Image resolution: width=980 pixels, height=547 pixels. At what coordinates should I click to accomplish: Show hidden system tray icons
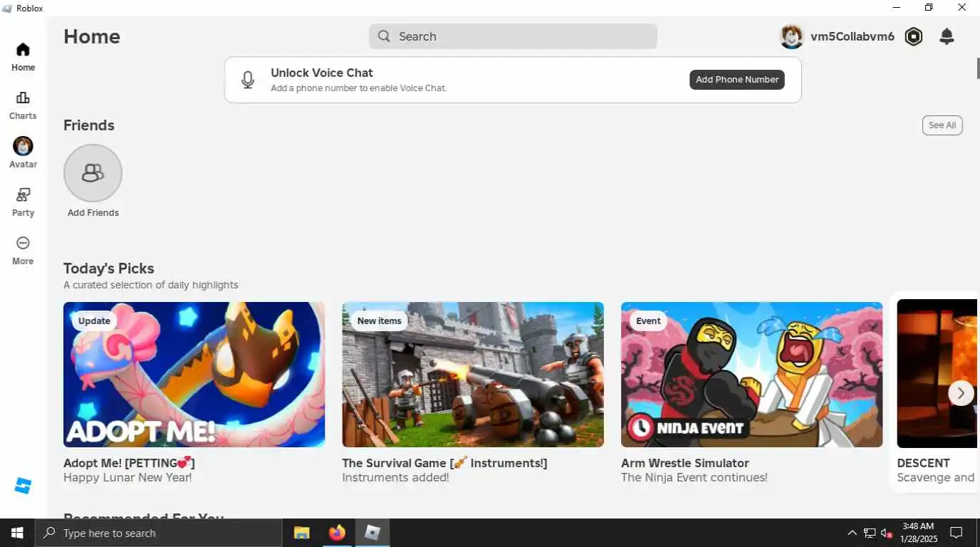tap(852, 533)
